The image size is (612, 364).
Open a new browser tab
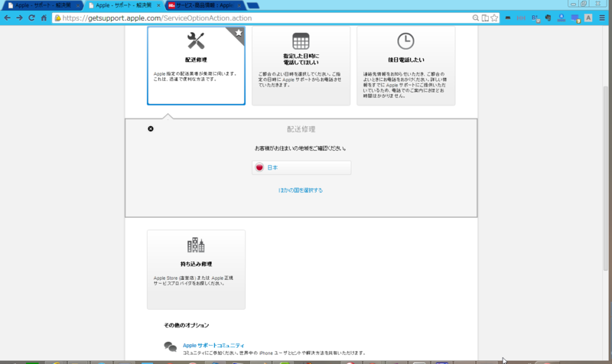tap(253, 5)
